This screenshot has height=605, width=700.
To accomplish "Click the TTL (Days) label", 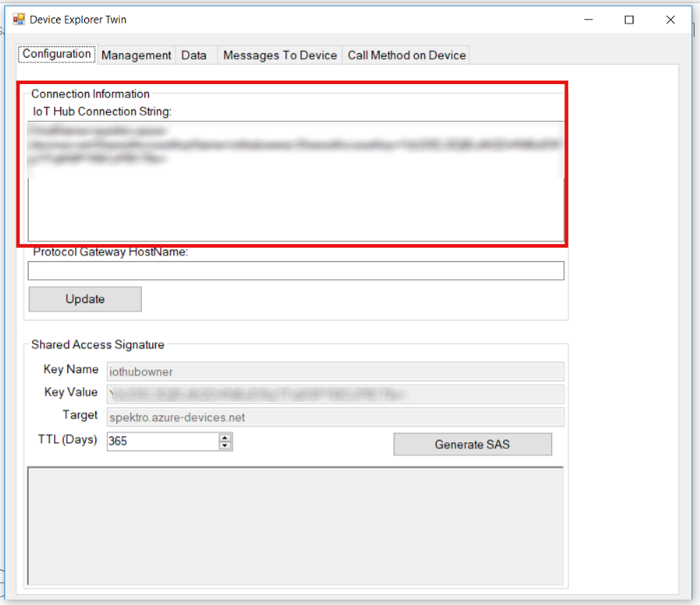I will (x=67, y=440).
